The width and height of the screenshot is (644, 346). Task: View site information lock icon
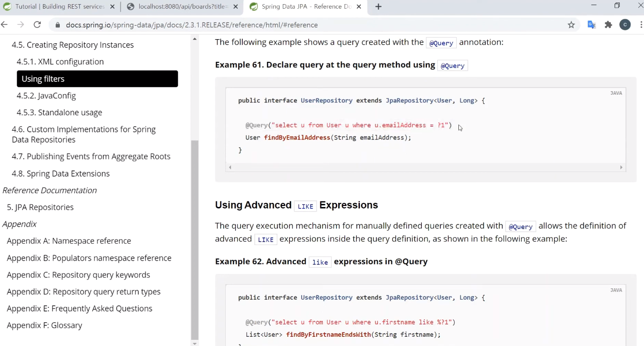point(58,25)
